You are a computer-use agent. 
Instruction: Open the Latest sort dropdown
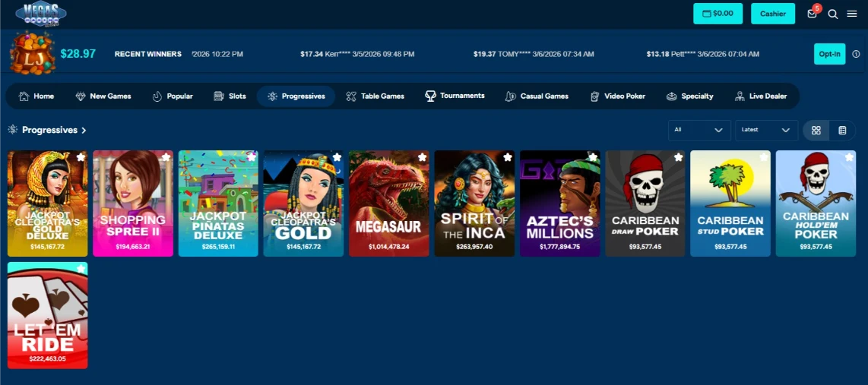click(766, 131)
